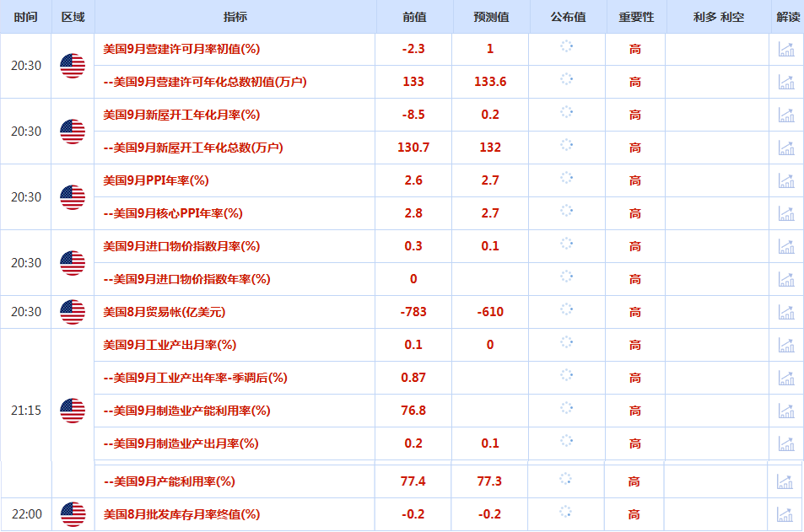Click the 21:15 time cell
The image size is (804, 532).
click(x=25, y=411)
